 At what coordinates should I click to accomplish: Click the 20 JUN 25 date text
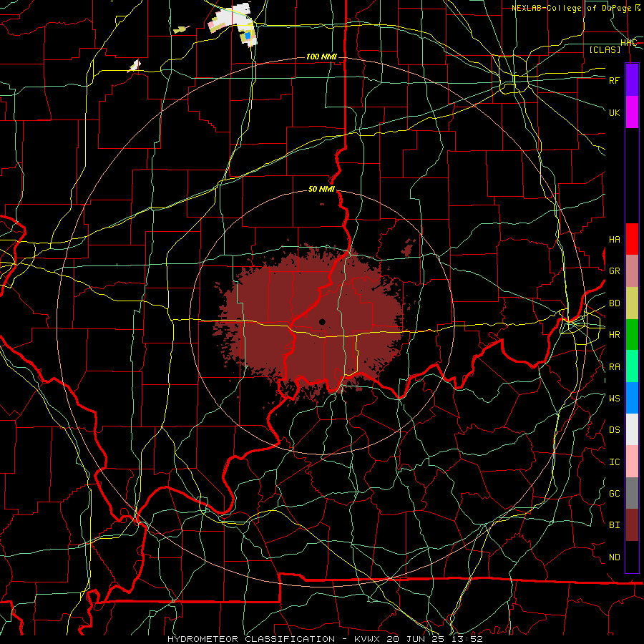[416, 639]
